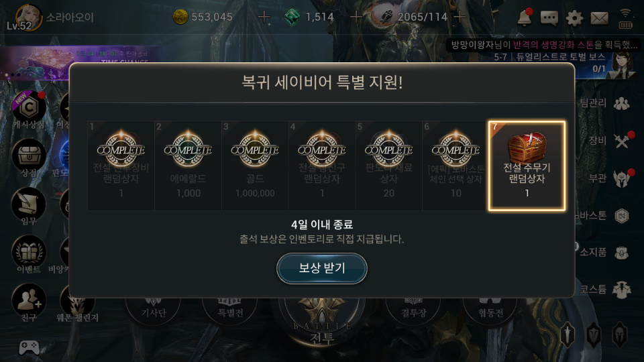Image resolution: width=644 pixels, height=362 pixels.
Task: Click the player avatar Lv.52 portrait
Action: (29, 17)
